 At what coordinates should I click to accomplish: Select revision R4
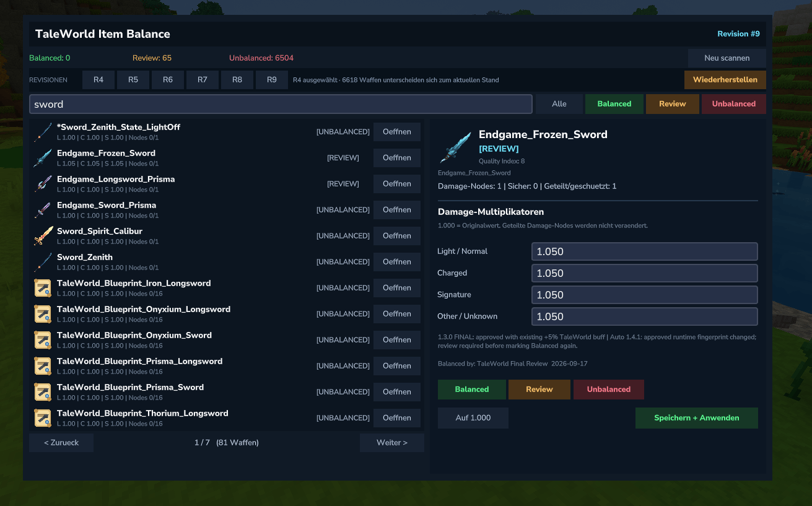[x=98, y=80]
